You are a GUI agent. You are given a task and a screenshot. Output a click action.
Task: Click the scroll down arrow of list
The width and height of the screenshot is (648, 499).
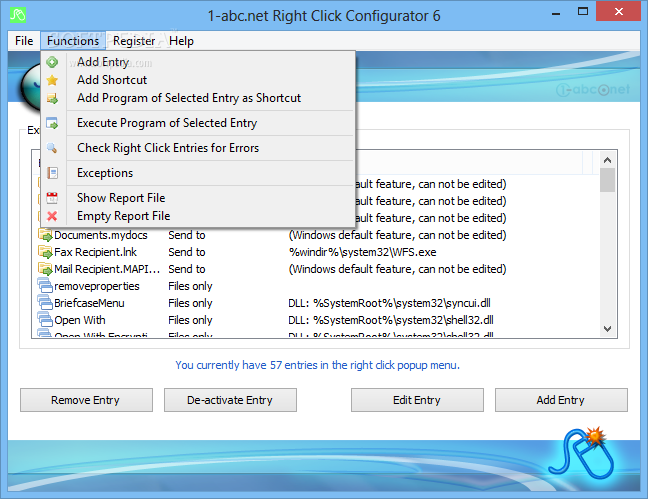coord(608,329)
